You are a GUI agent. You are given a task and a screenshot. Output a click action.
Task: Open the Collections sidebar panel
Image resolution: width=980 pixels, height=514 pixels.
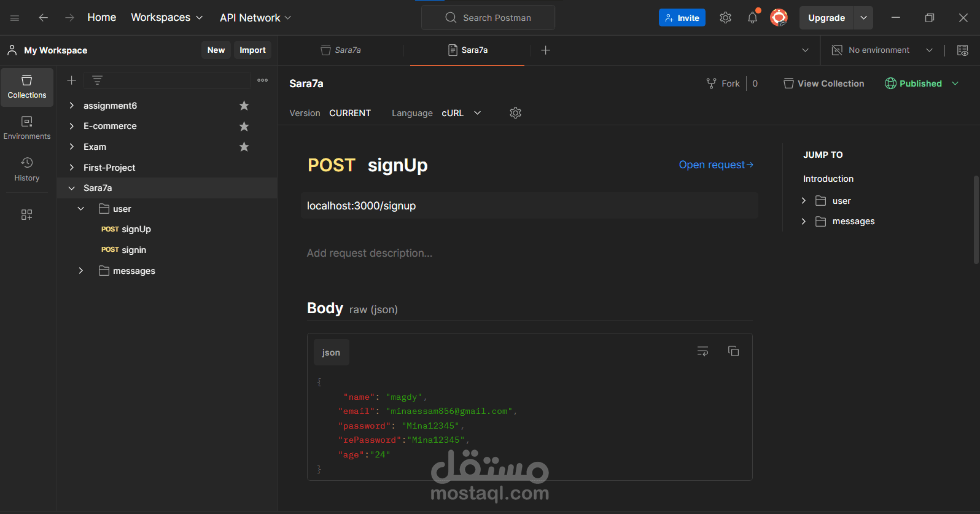point(27,87)
